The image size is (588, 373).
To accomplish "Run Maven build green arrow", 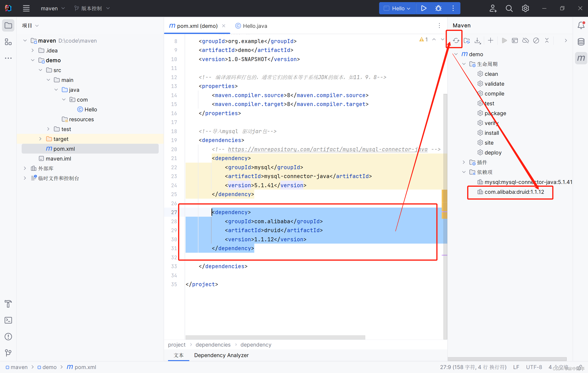I will (x=504, y=40).
